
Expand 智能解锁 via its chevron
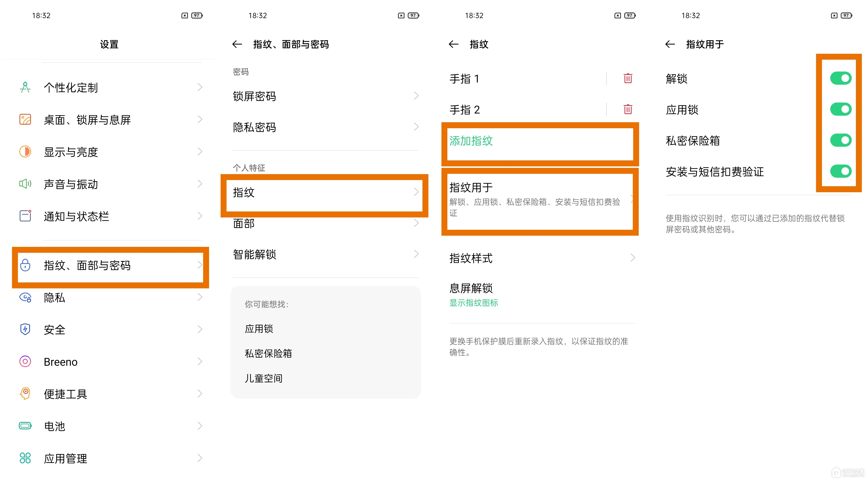[417, 254]
